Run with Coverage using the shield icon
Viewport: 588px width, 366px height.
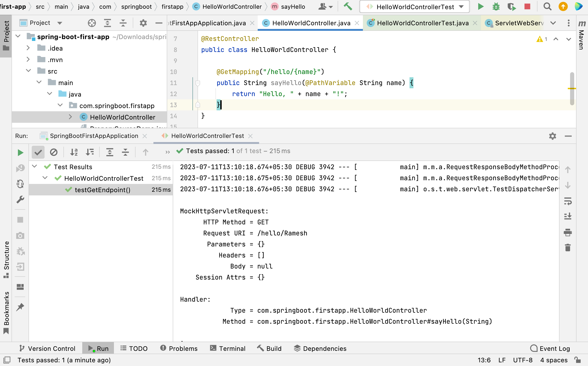click(512, 6)
